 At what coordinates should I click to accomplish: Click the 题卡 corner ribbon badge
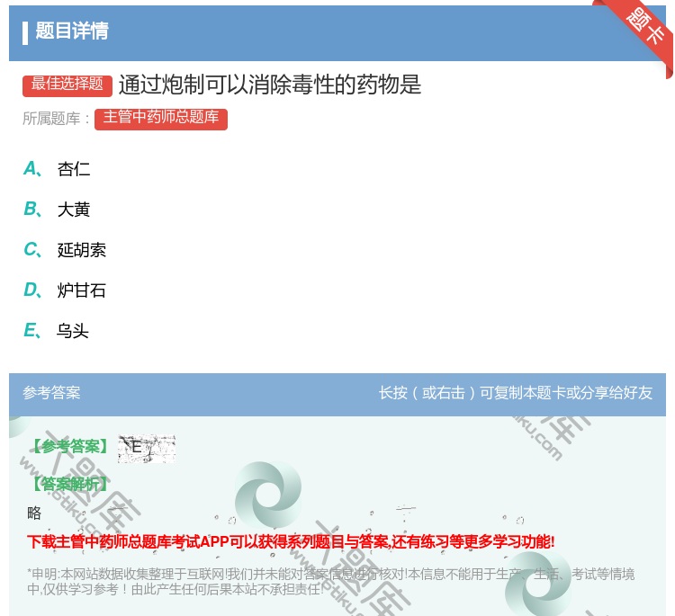coord(646,28)
